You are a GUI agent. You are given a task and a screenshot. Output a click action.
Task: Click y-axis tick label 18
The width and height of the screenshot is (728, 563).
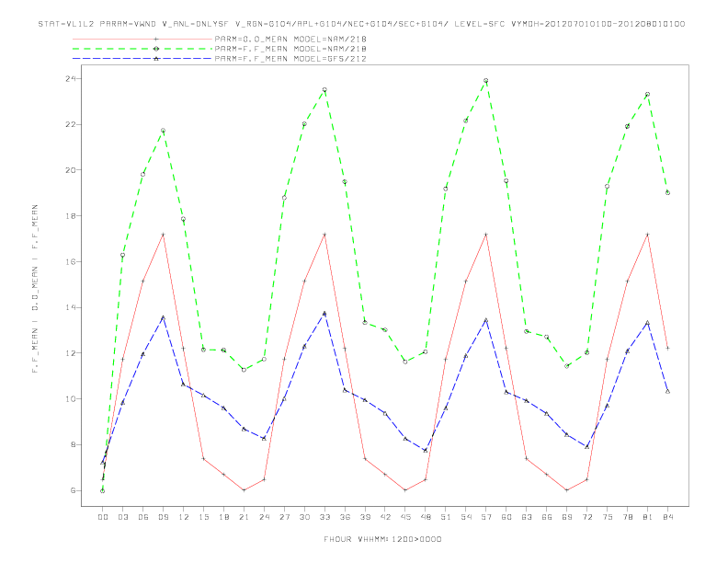point(71,216)
